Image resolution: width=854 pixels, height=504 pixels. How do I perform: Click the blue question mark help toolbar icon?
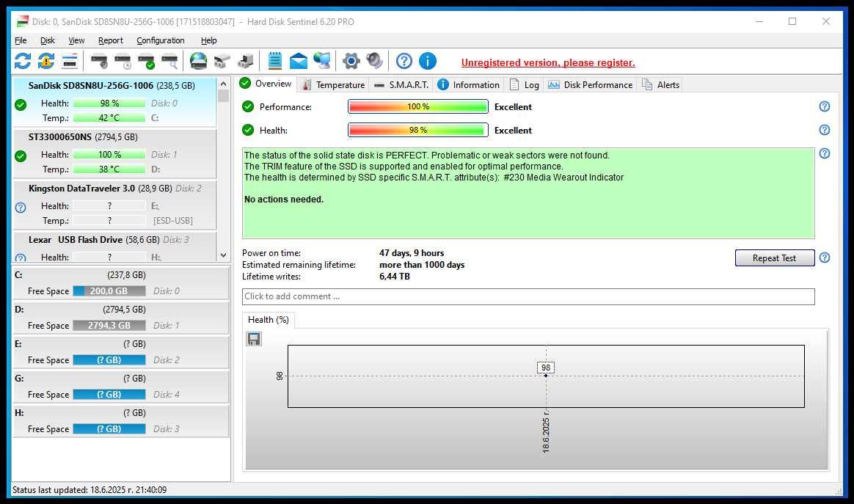[x=404, y=61]
